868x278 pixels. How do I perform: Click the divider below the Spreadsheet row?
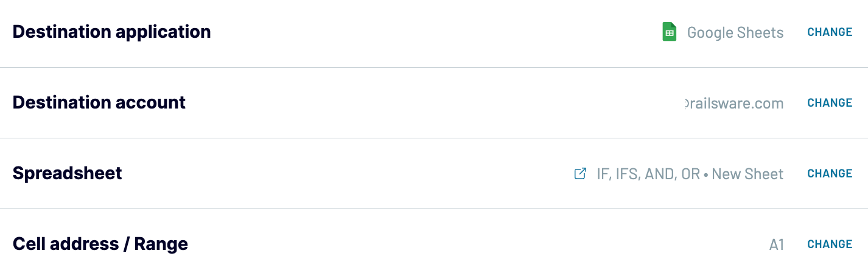pos(434,208)
